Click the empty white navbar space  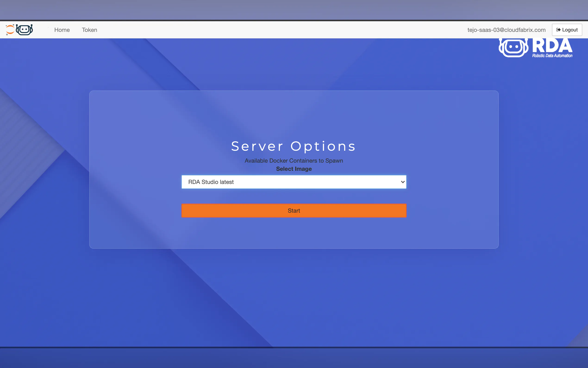coord(267,30)
